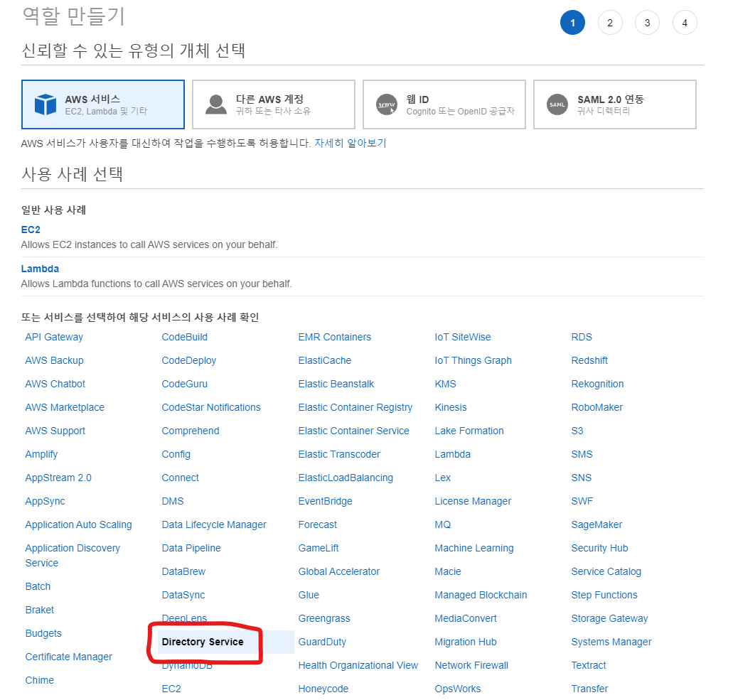733x700 pixels.
Task: Select Step Functions service
Action: [604, 595]
